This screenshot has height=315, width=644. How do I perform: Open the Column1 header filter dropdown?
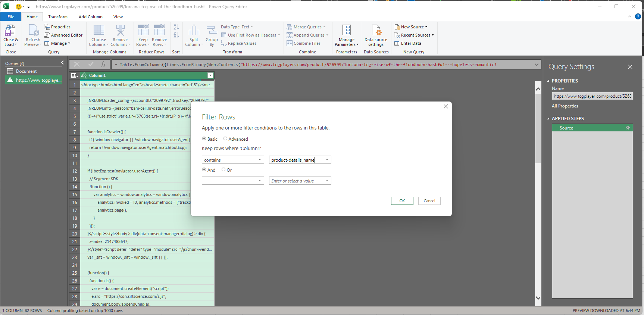[x=210, y=75]
